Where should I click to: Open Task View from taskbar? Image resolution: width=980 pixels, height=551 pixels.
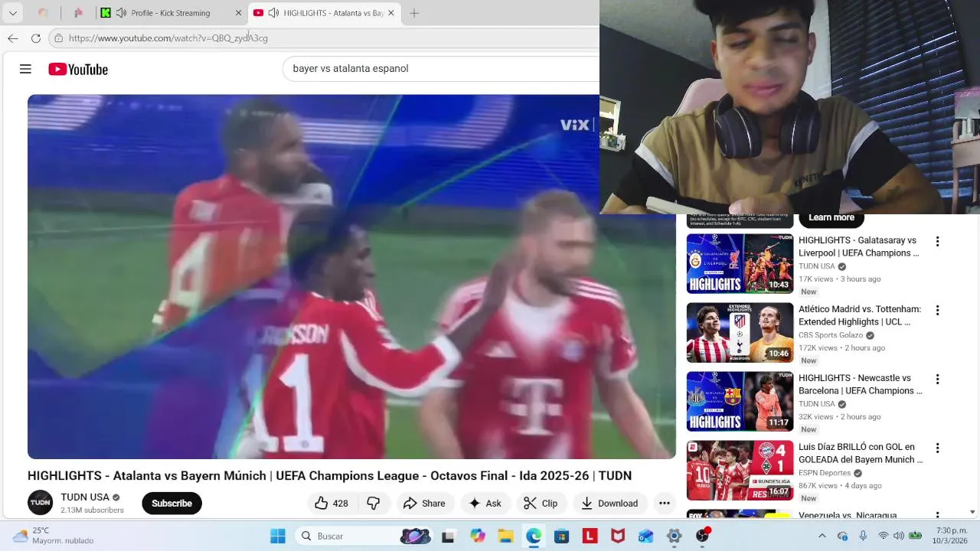tap(448, 536)
